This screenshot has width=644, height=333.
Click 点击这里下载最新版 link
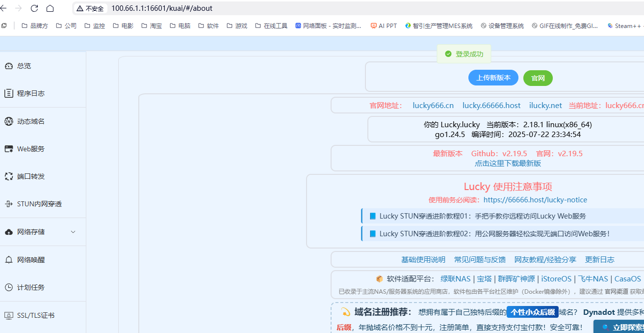[508, 163]
